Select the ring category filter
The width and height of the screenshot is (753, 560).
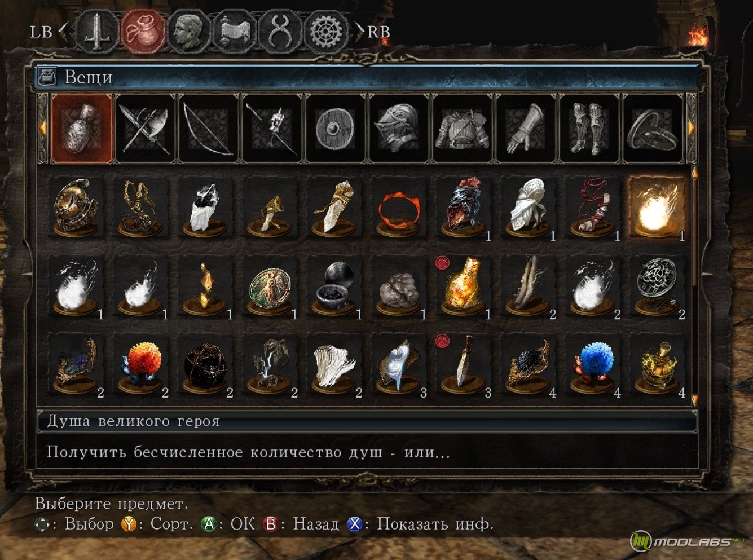(653, 129)
